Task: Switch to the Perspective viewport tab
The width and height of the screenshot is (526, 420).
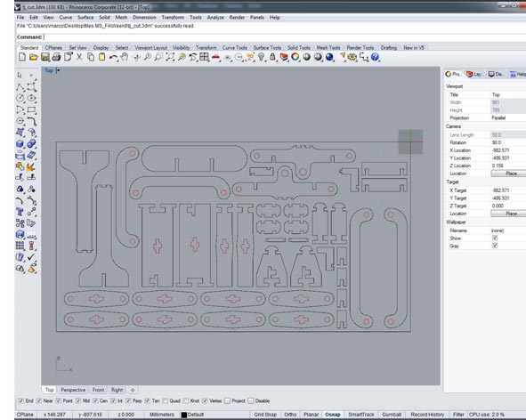Action: click(73, 390)
